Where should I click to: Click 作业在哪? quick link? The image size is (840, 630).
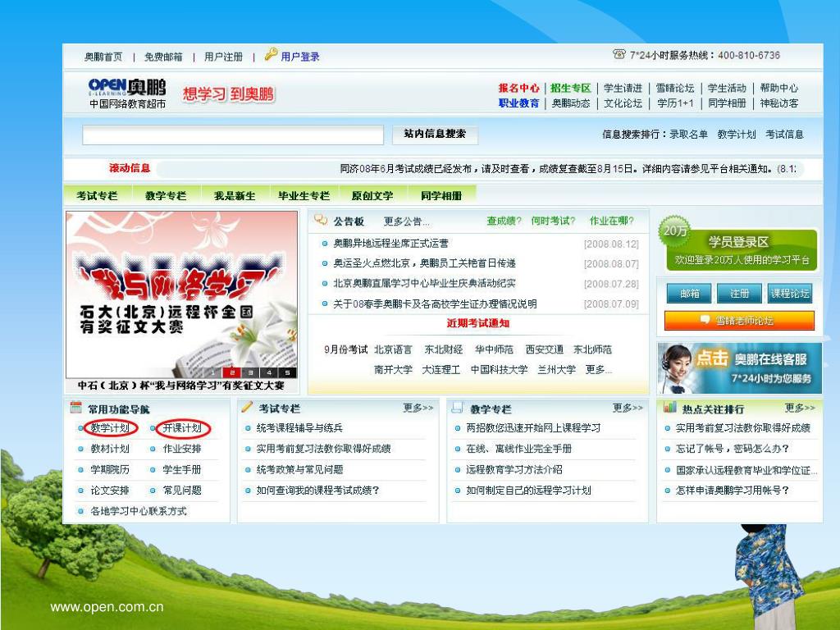tap(612, 221)
